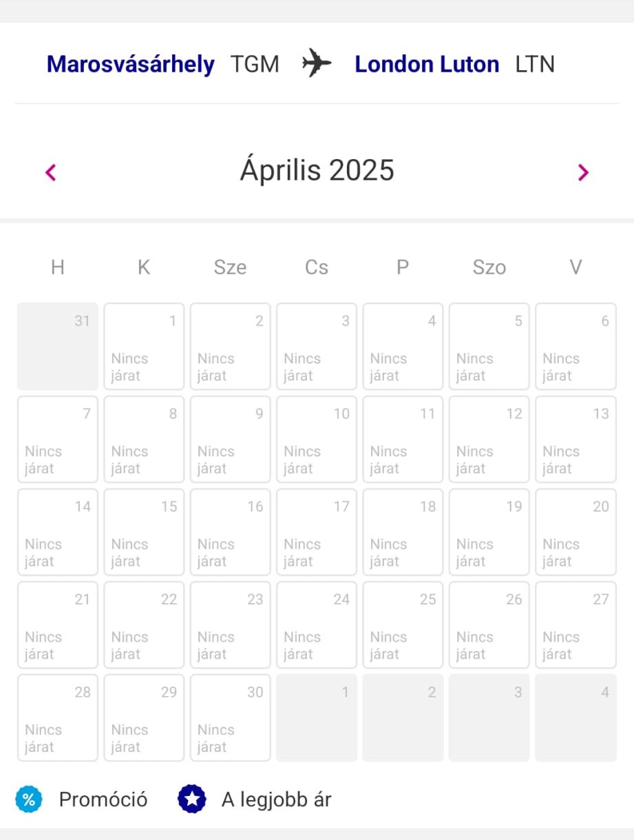Click the blue percent Promóció icon

[29, 800]
